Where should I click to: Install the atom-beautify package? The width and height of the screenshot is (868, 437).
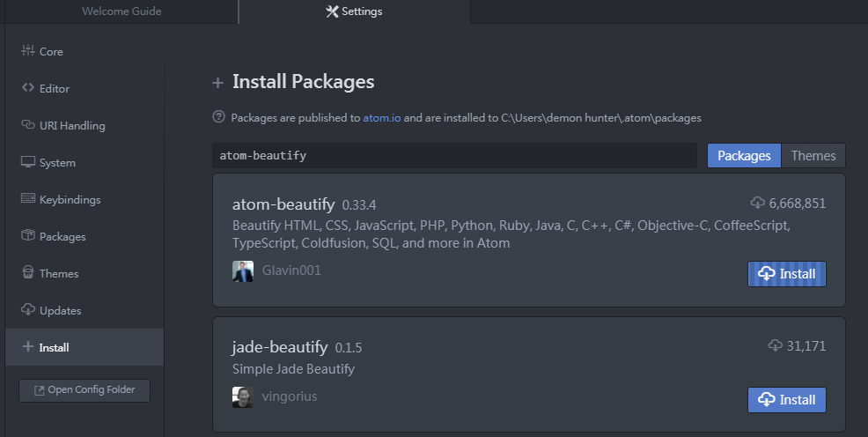coord(787,274)
